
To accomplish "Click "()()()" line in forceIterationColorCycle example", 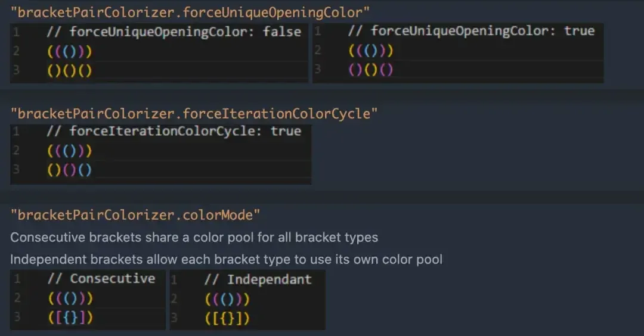I will tap(70, 170).
